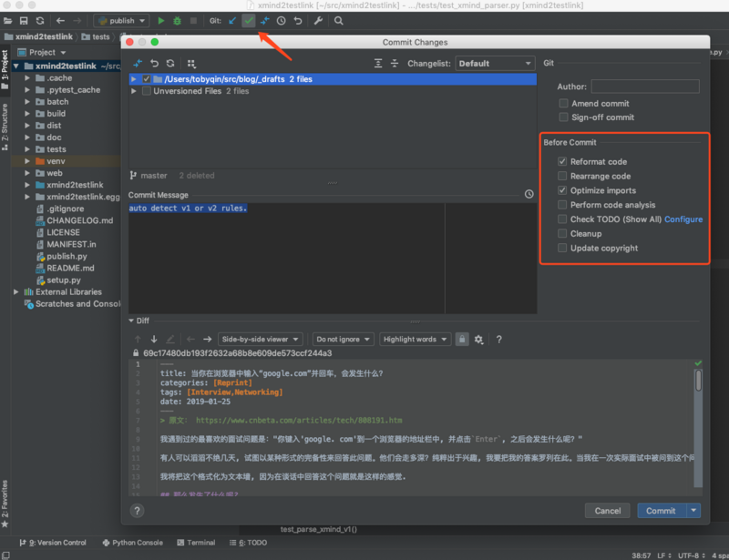Enable Rearrange code checkbox
729x560 pixels.
pos(562,176)
